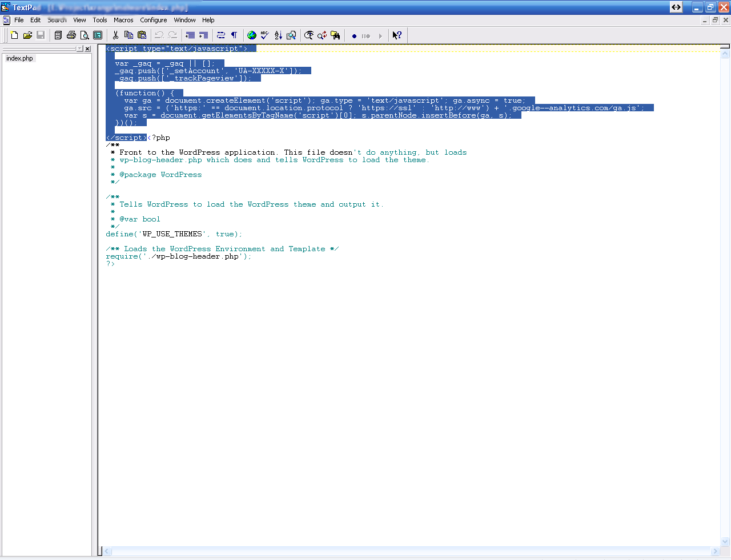The height and width of the screenshot is (560, 731).
Task: Click the horizontal scrollbar right arrow
Action: click(x=715, y=551)
